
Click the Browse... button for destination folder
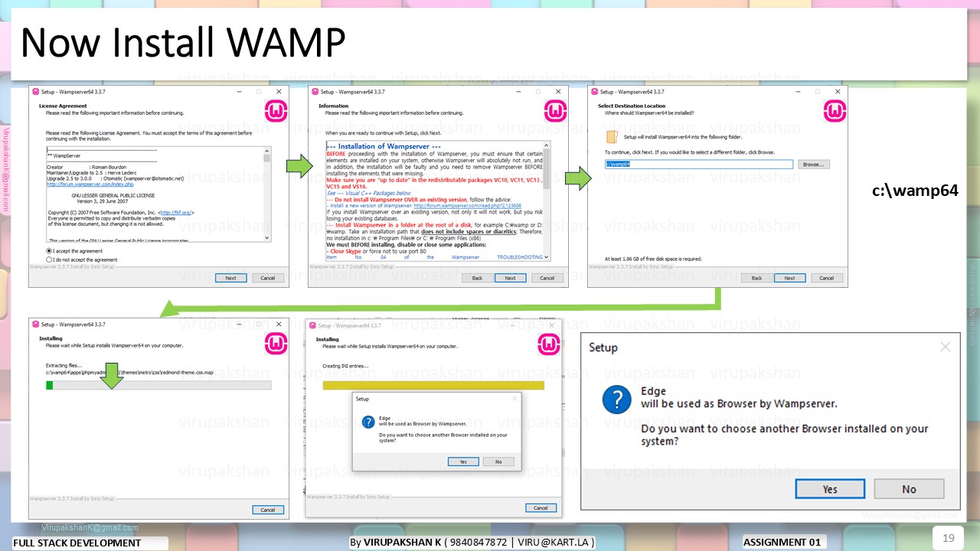[813, 165]
